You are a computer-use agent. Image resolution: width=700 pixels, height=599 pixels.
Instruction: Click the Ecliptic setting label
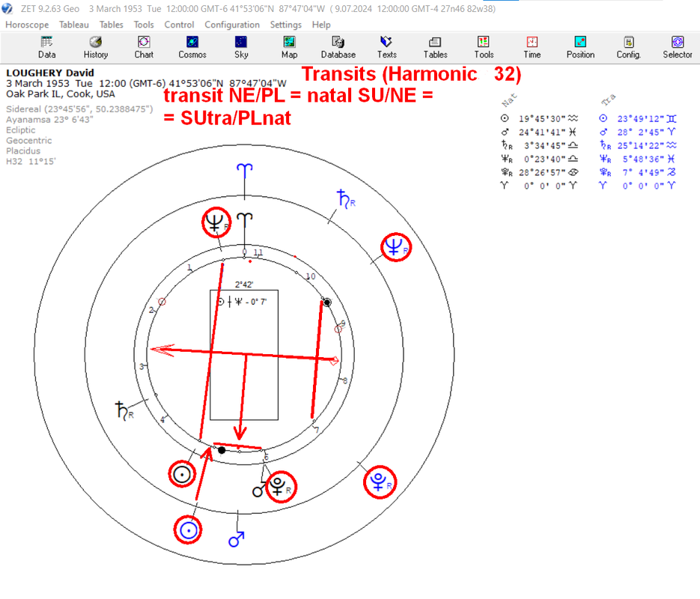(x=20, y=130)
